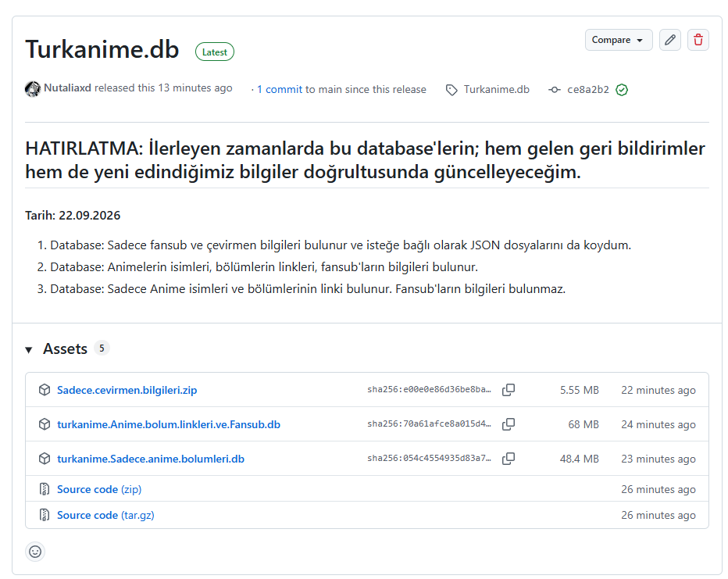This screenshot has width=728, height=579.
Task: Click the Assets heading text
Action: point(65,348)
